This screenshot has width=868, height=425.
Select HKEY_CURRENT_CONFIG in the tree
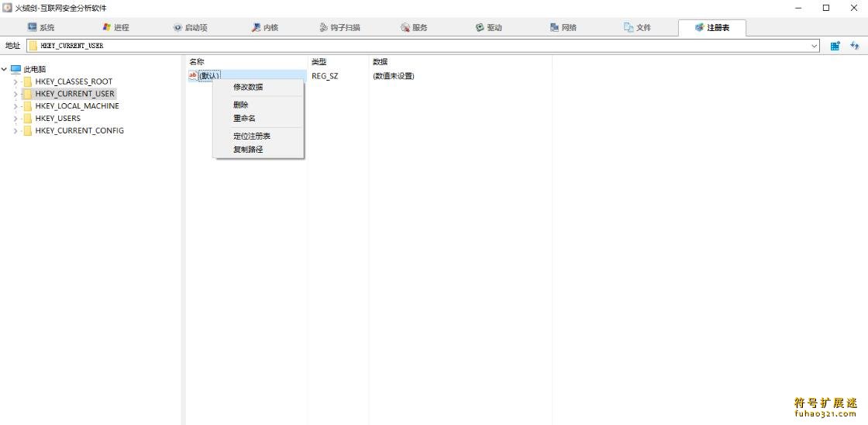click(x=79, y=131)
